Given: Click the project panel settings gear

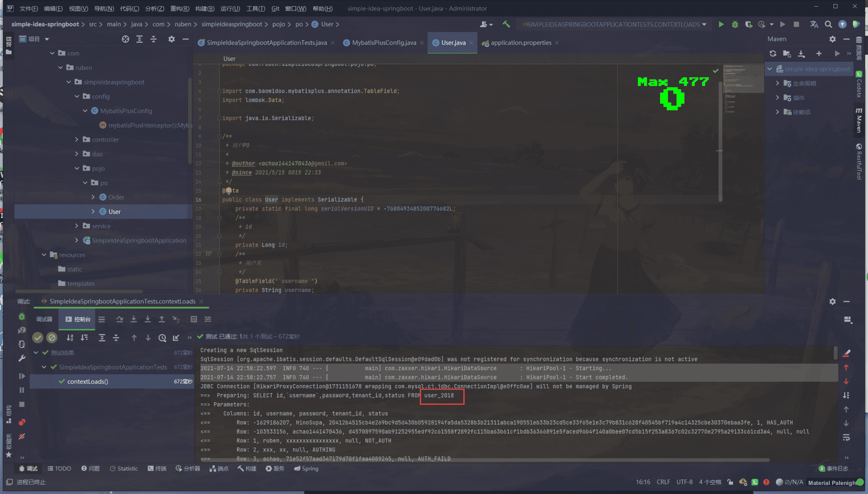Looking at the screenshot, I should (171, 39).
